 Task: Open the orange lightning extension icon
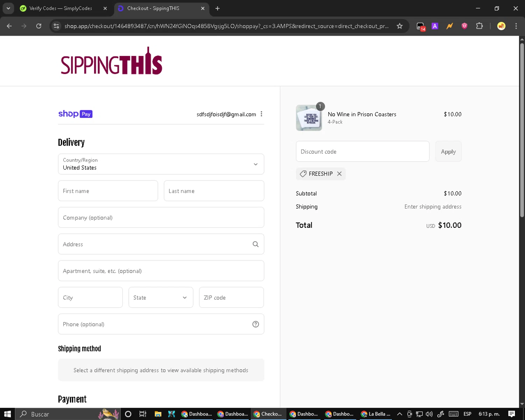450,26
